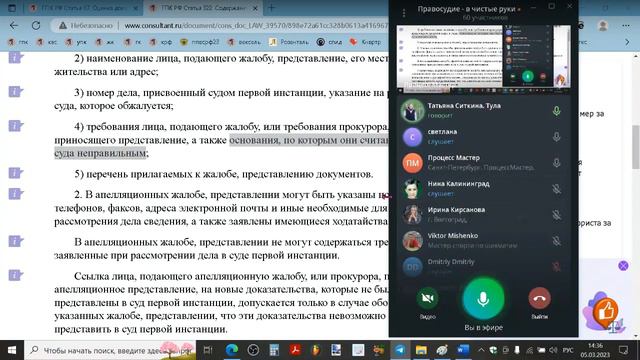This screenshot has height=360, width=640.
Task: Open the крф bookmark
Action: [161, 42]
